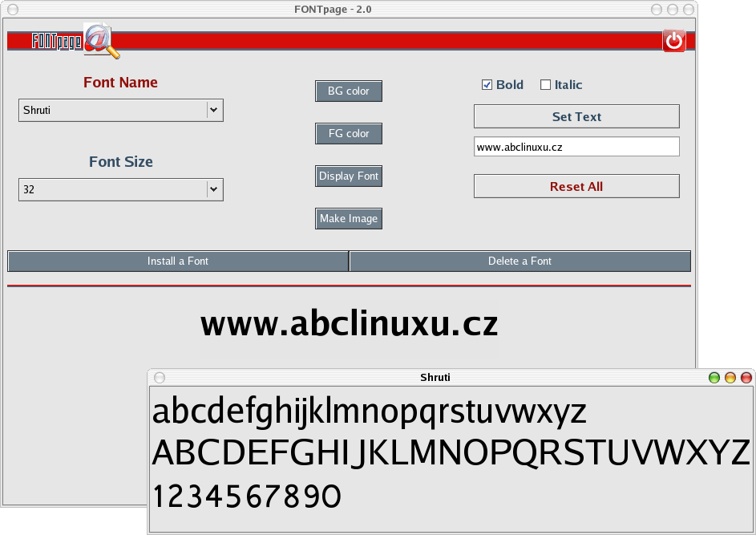Click the Font Size heading label
756x535 pixels.
click(x=120, y=161)
